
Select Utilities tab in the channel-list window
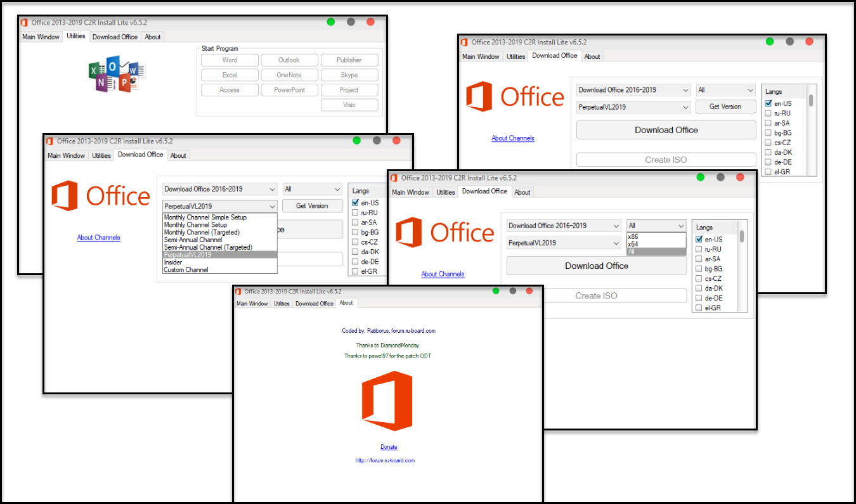click(101, 155)
